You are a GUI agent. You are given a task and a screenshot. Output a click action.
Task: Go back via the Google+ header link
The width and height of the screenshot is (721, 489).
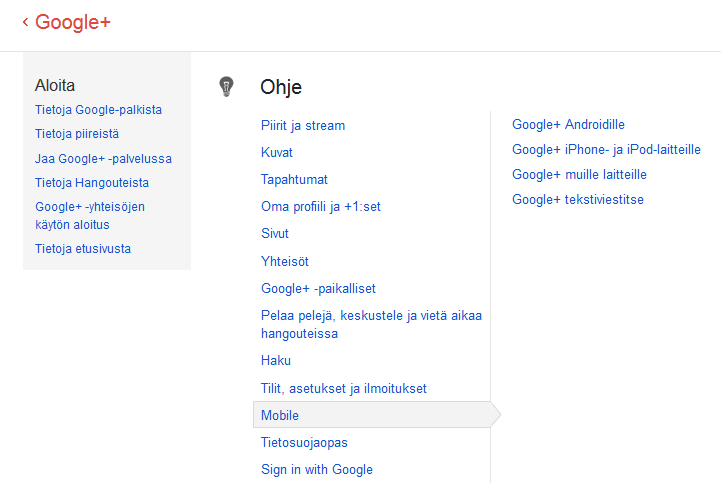coord(66,22)
